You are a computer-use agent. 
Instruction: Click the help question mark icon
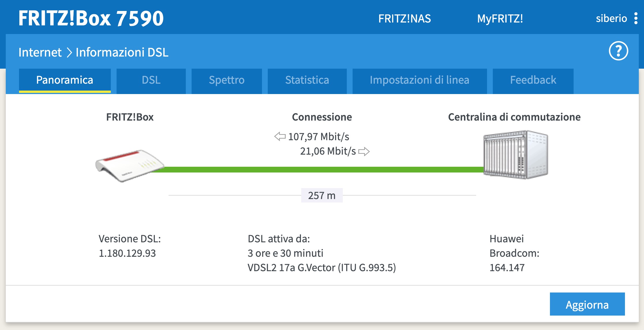(618, 51)
